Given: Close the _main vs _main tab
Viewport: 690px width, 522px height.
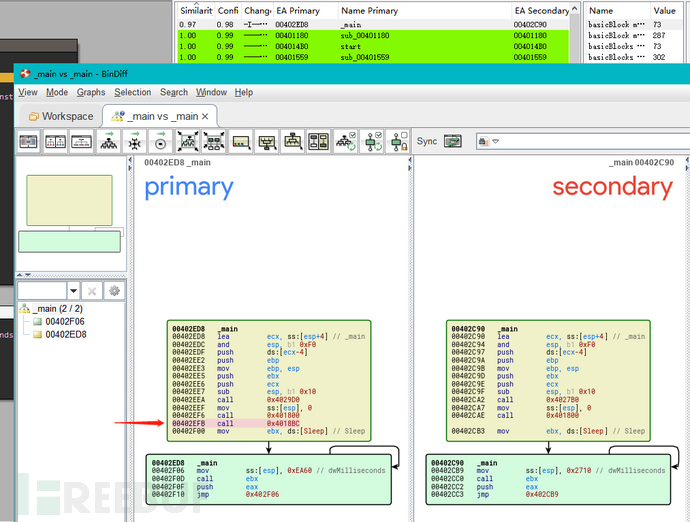Looking at the screenshot, I should click(205, 117).
